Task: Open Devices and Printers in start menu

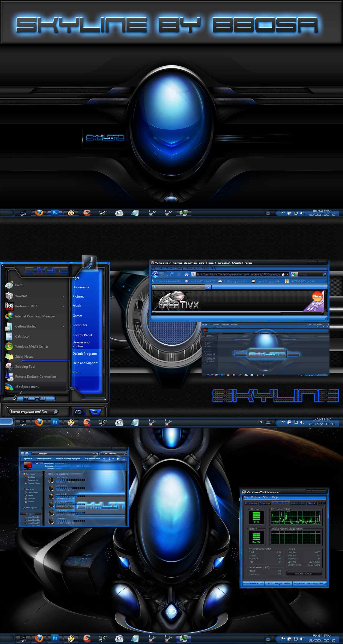Action: coord(81,344)
